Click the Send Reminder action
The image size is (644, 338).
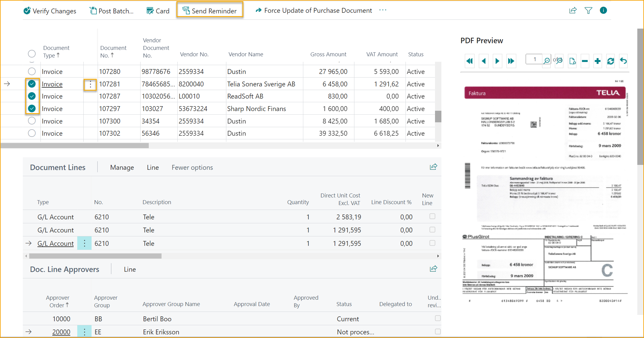[210, 11]
